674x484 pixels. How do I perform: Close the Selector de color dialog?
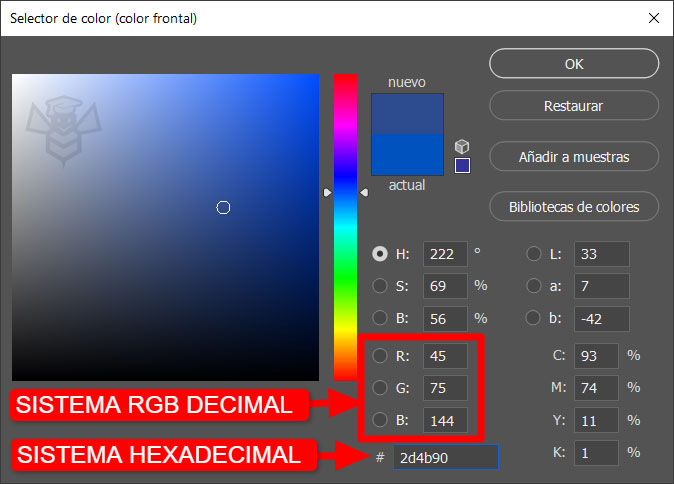(654, 18)
